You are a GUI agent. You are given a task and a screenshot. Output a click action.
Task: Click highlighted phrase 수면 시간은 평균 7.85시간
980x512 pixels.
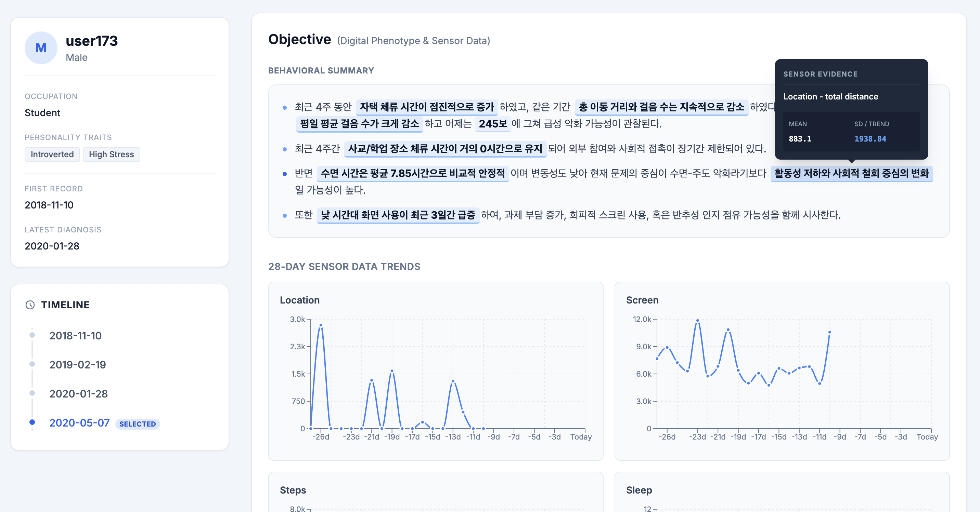412,173
